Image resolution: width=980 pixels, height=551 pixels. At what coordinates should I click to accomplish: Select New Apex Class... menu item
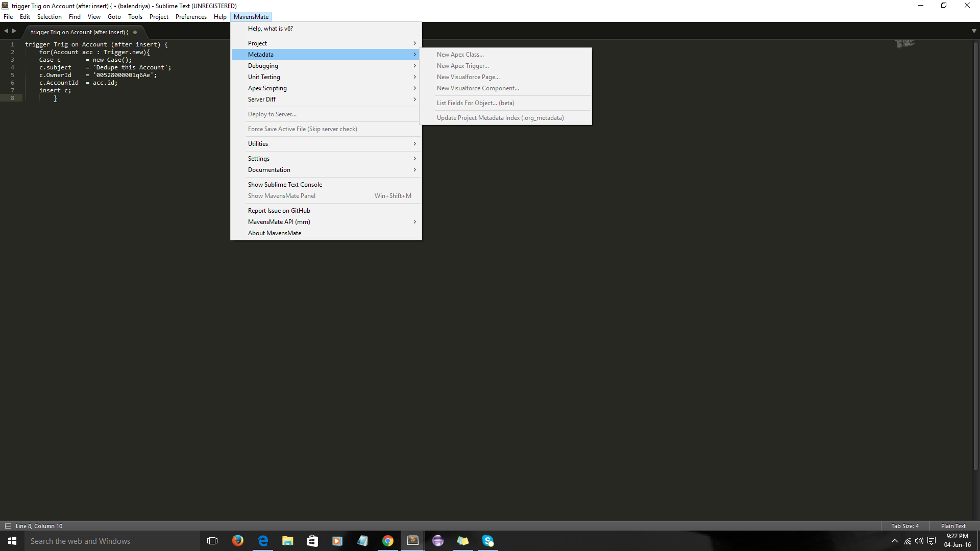(x=460, y=55)
